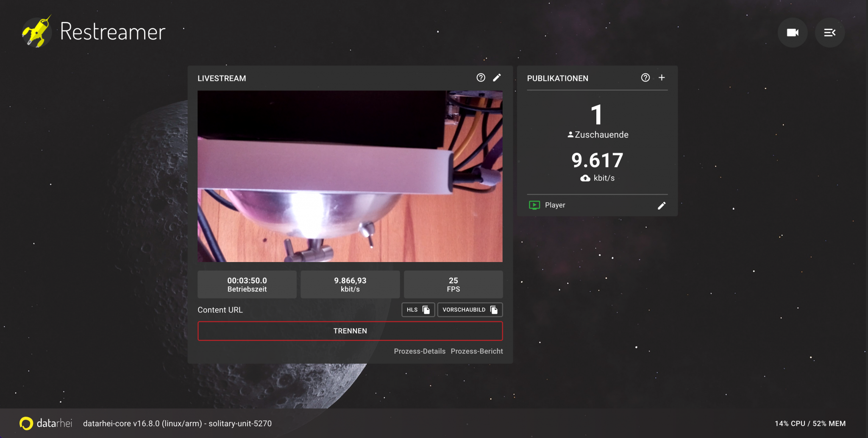This screenshot has width=868, height=438.
Task: Click the livestream video preview thumbnail
Action: point(350,176)
